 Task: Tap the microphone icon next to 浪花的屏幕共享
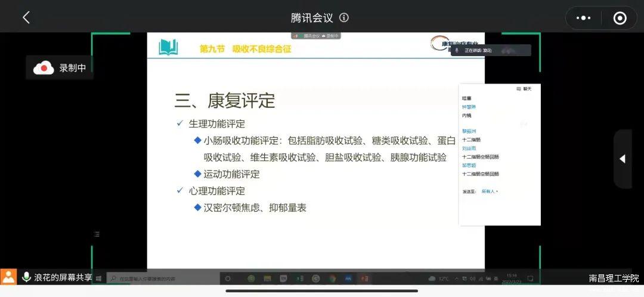[26, 277]
